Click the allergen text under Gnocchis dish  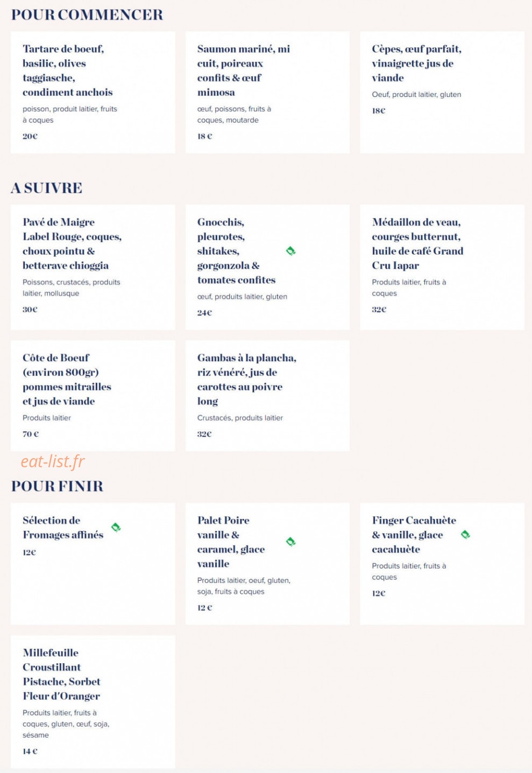click(x=242, y=297)
